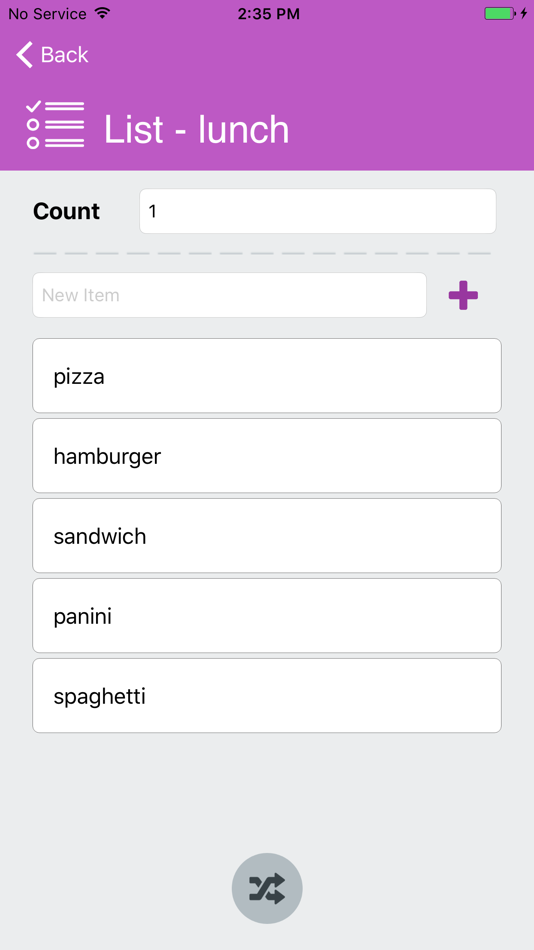Click the checklist icon beside the title
534x950 pixels.
point(55,125)
